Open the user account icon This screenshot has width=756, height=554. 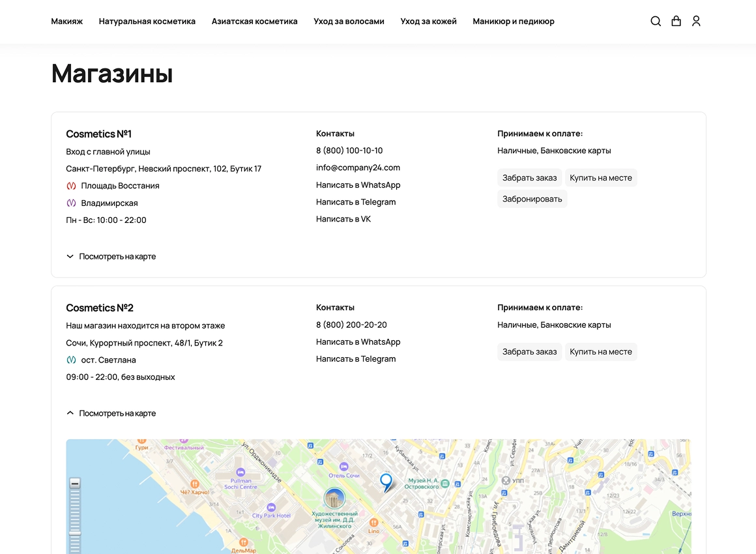tap(696, 22)
